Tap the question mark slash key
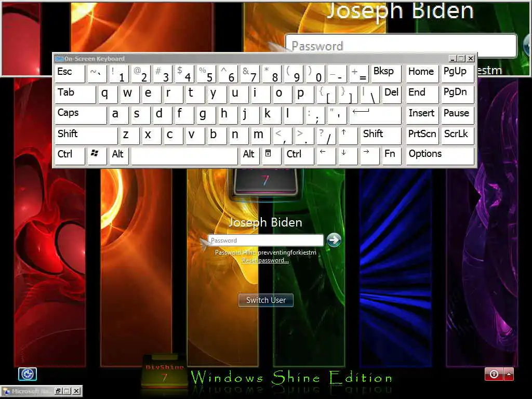Screen dimensions: 532x399 coord(326,135)
